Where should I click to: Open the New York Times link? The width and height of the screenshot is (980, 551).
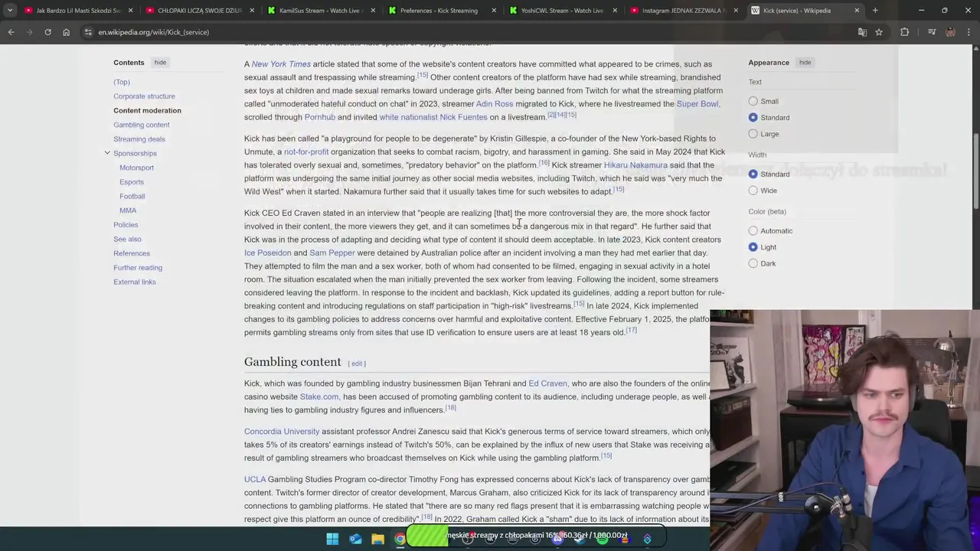pyautogui.click(x=281, y=64)
